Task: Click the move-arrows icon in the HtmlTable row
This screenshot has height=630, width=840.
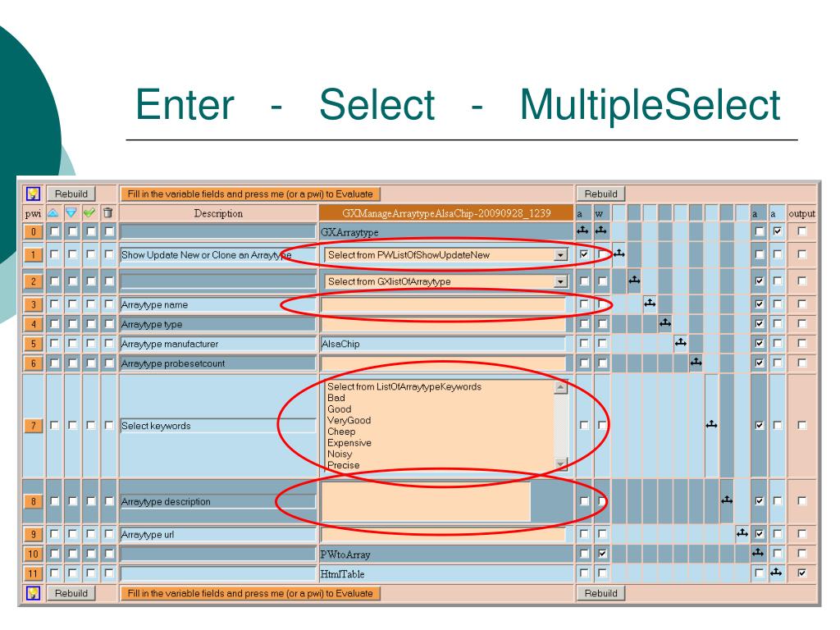Action: pos(776,572)
